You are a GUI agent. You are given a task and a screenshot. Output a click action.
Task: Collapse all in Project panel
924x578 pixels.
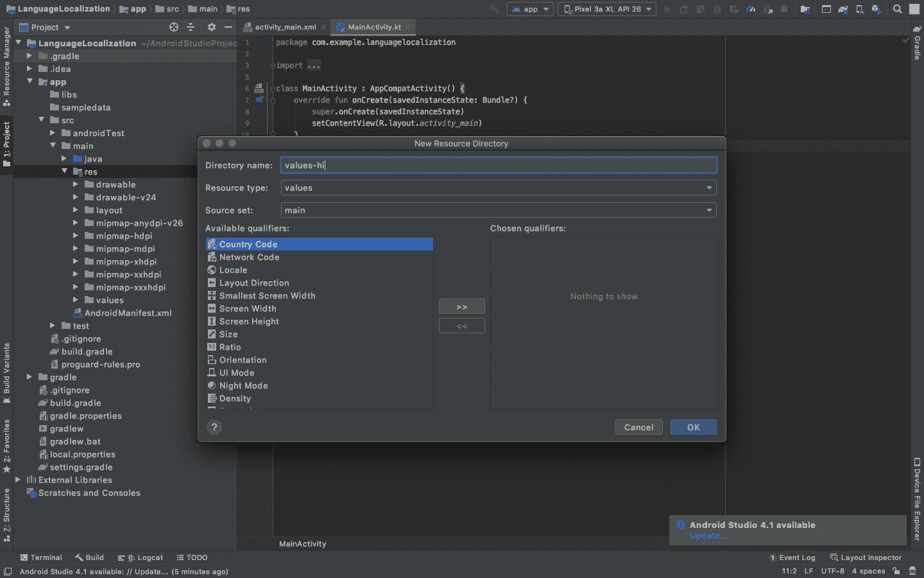(x=191, y=27)
